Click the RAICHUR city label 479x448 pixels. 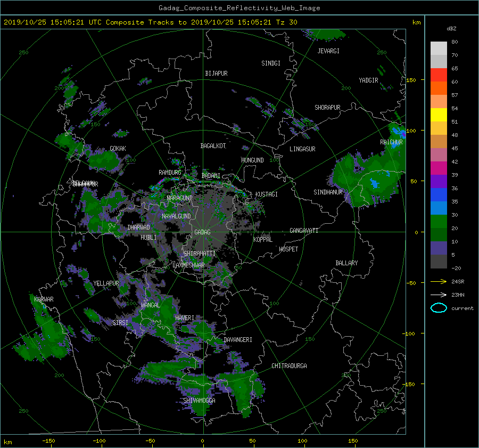391,142
